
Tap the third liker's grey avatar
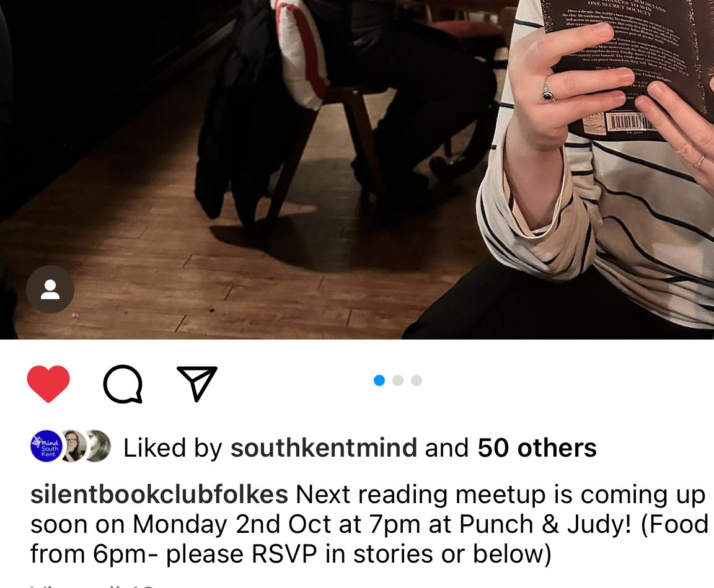99,447
